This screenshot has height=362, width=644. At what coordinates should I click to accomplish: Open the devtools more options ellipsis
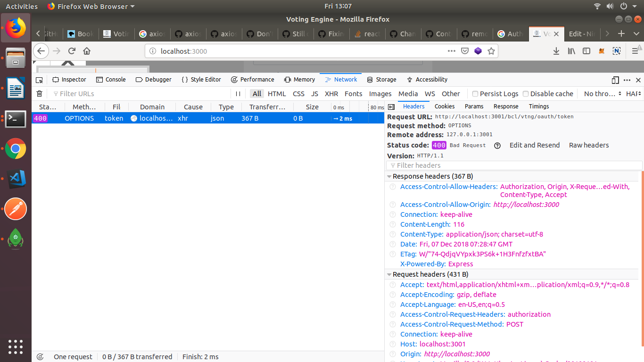(x=627, y=80)
